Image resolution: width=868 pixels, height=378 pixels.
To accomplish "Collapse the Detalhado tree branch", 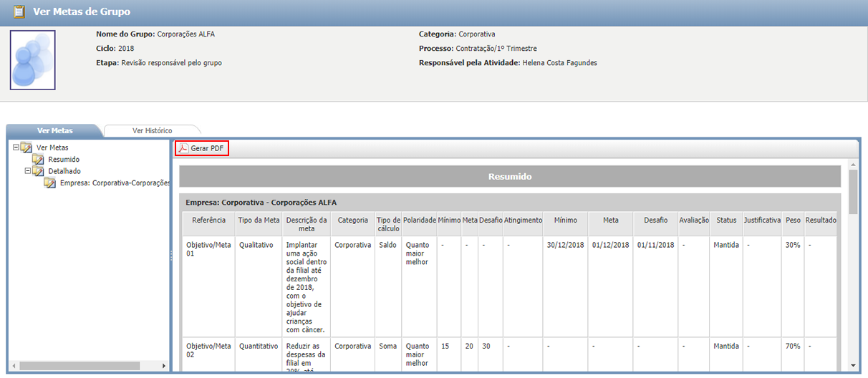I will coord(28,171).
